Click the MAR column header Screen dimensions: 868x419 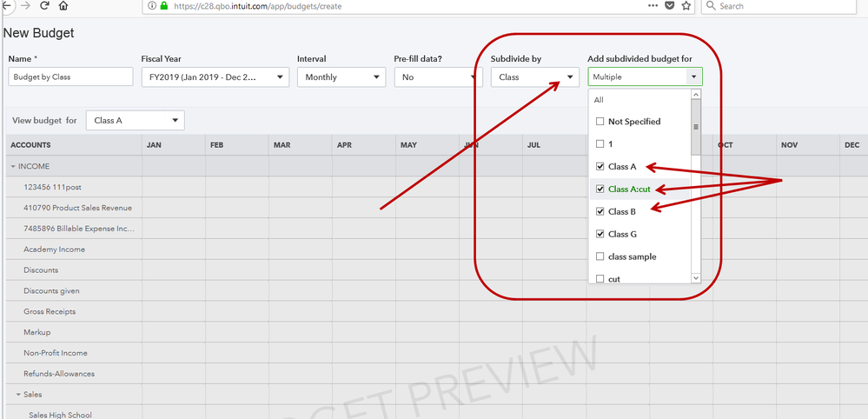pyautogui.click(x=301, y=145)
